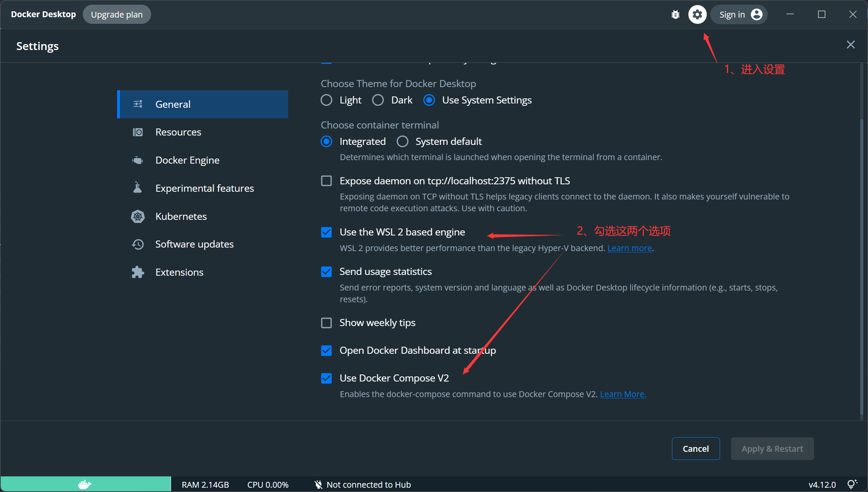
Task: Choose the Integrated container terminal
Action: click(326, 141)
